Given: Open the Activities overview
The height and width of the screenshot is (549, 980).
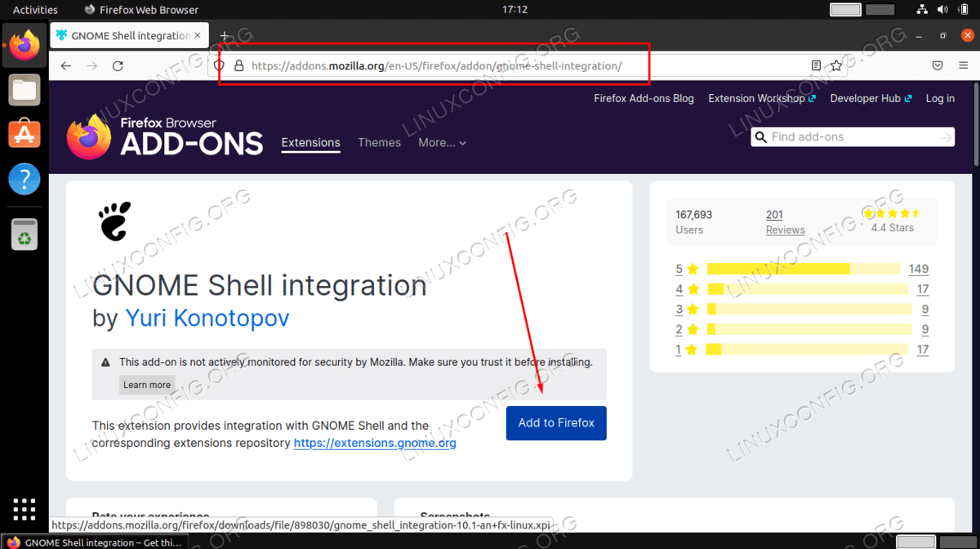Looking at the screenshot, I should coord(35,10).
